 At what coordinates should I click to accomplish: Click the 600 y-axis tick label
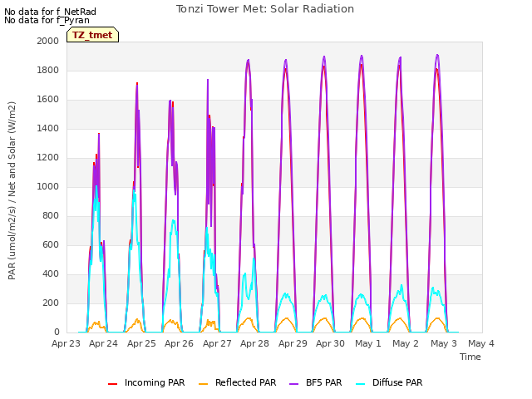[x=51, y=244]
